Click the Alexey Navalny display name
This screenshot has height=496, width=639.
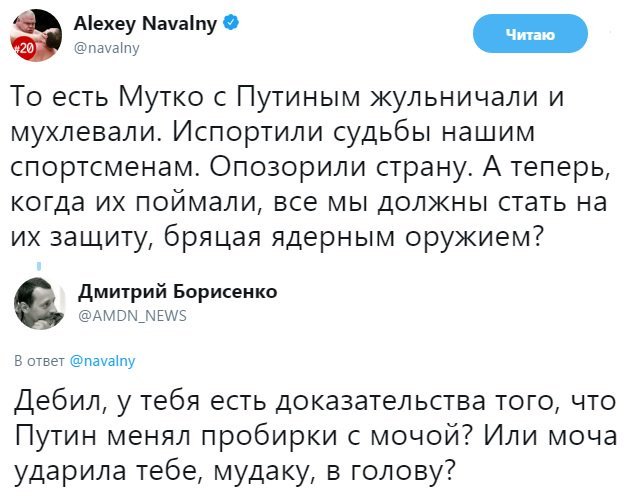(145, 23)
